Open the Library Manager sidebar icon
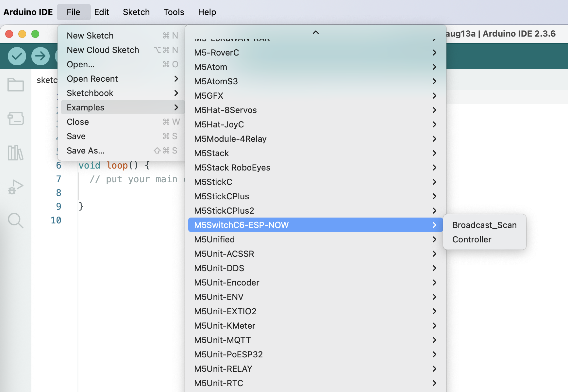The height and width of the screenshot is (392, 568). point(16,153)
